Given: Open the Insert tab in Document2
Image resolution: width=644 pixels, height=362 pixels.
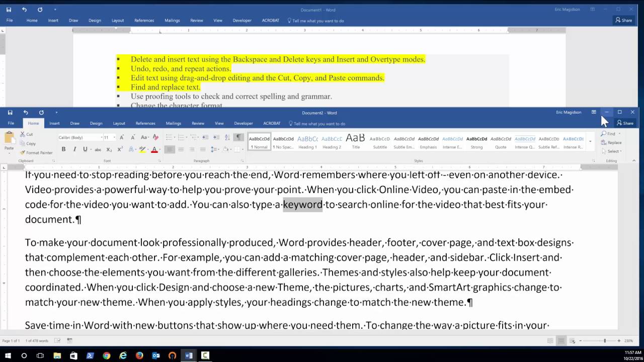Looking at the screenshot, I should tap(54, 123).
